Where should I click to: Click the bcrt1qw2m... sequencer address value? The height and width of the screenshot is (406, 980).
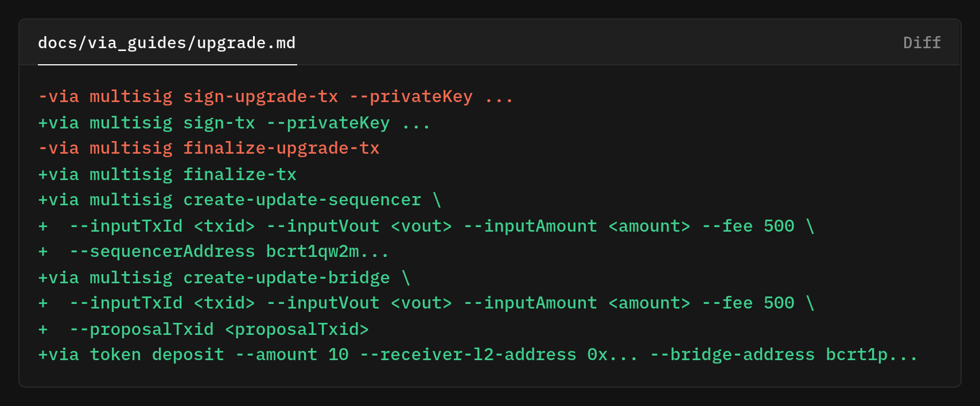click(x=327, y=252)
